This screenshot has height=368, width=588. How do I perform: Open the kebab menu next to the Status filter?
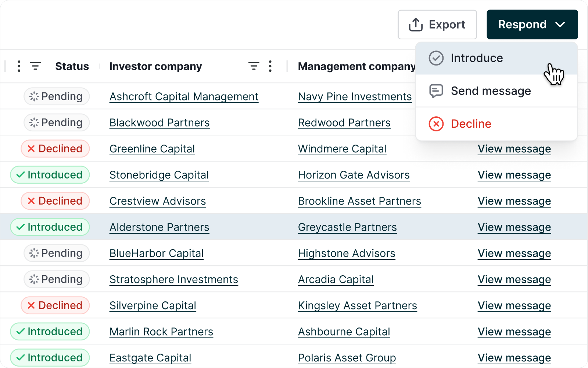pos(19,66)
